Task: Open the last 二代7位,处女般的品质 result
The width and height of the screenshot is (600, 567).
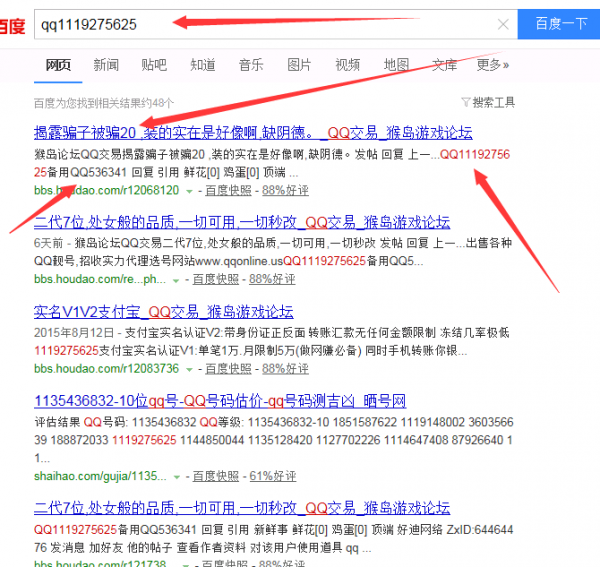Action: point(242,508)
